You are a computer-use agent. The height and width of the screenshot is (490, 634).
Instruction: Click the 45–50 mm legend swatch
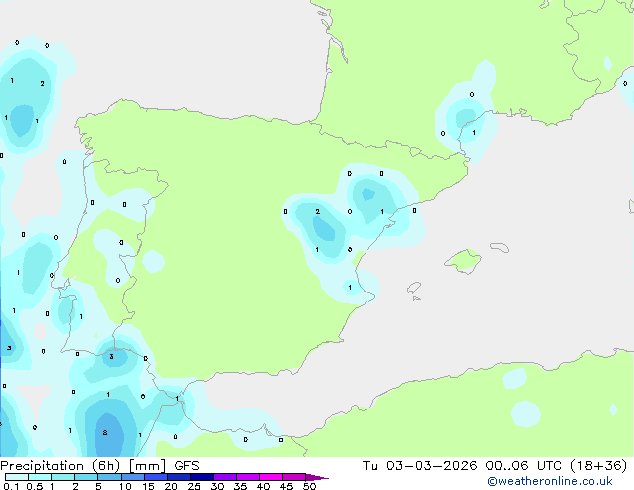[x=294, y=477]
